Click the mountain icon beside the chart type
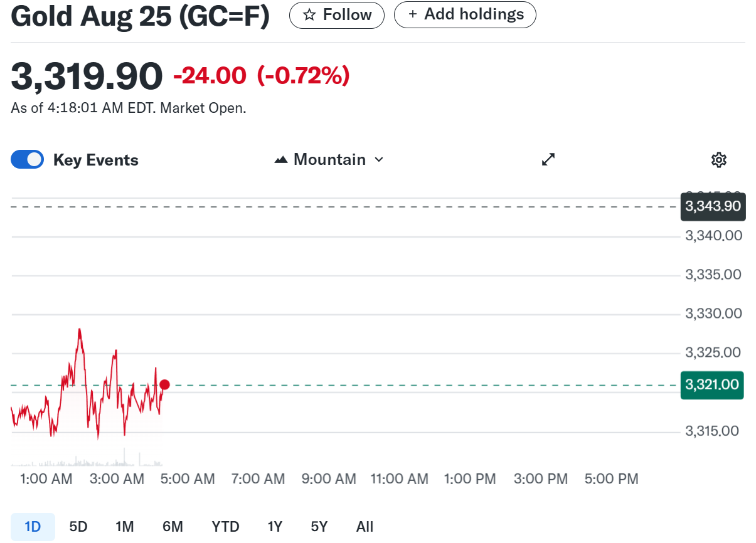 point(281,160)
